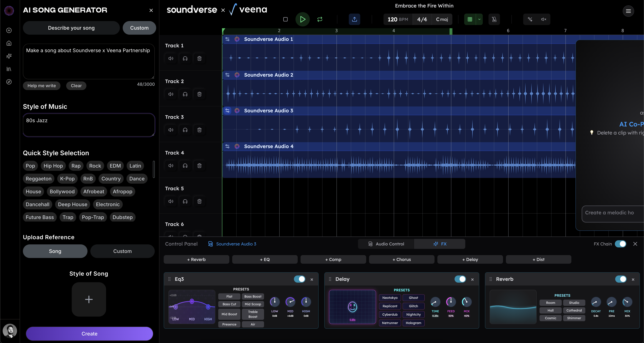
Task: Mute Track 1
Action: (171, 58)
